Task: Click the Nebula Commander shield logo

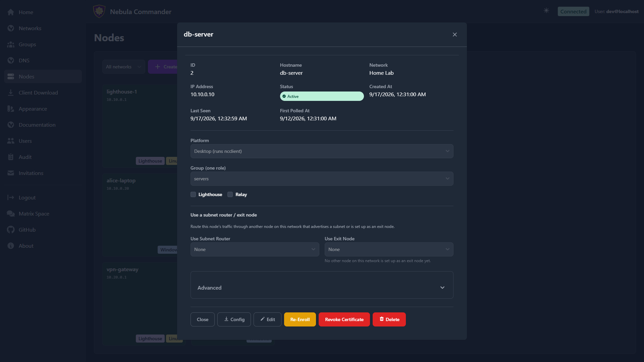Action: point(99,11)
